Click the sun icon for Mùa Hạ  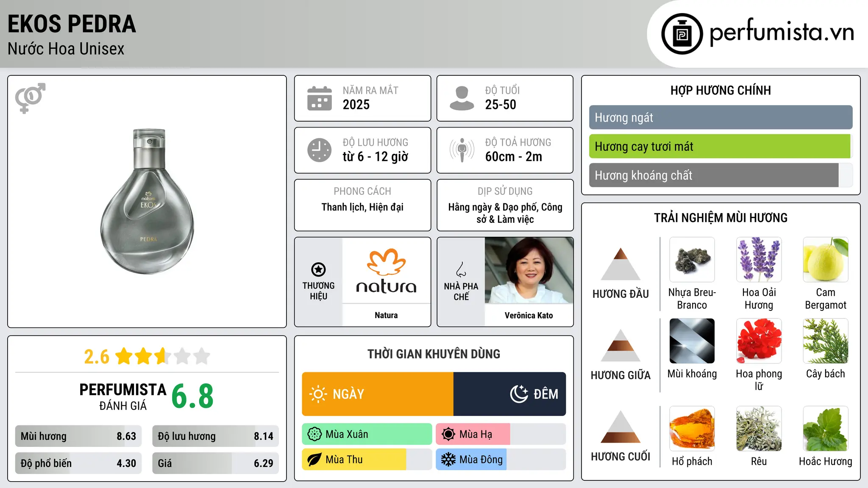448,434
